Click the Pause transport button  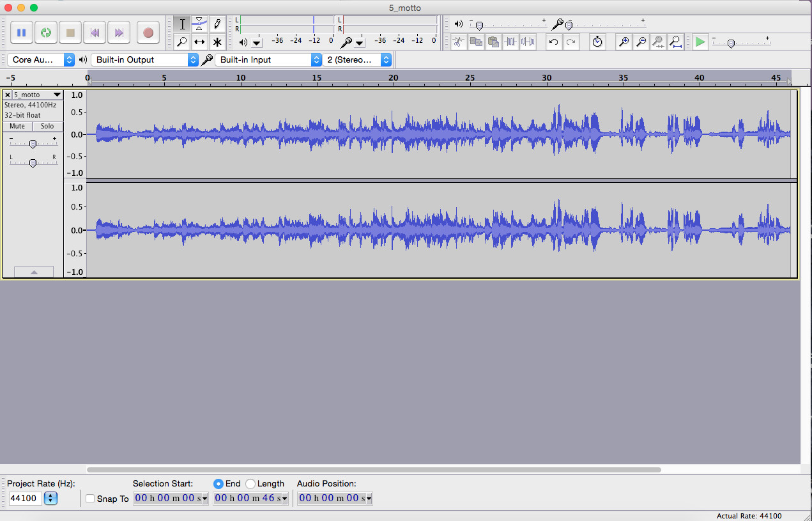[21, 33]
